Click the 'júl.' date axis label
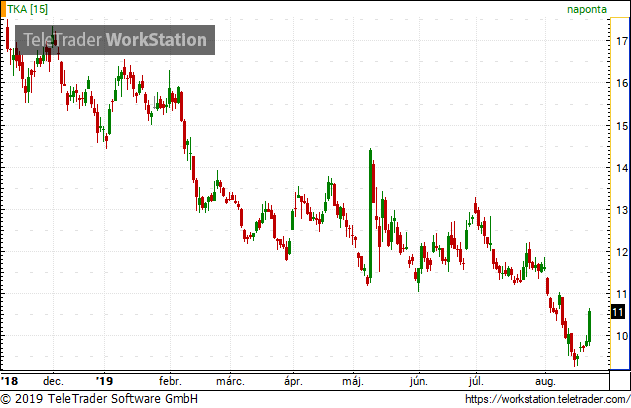This screenshot has height=408, width=631. [476, 381]
